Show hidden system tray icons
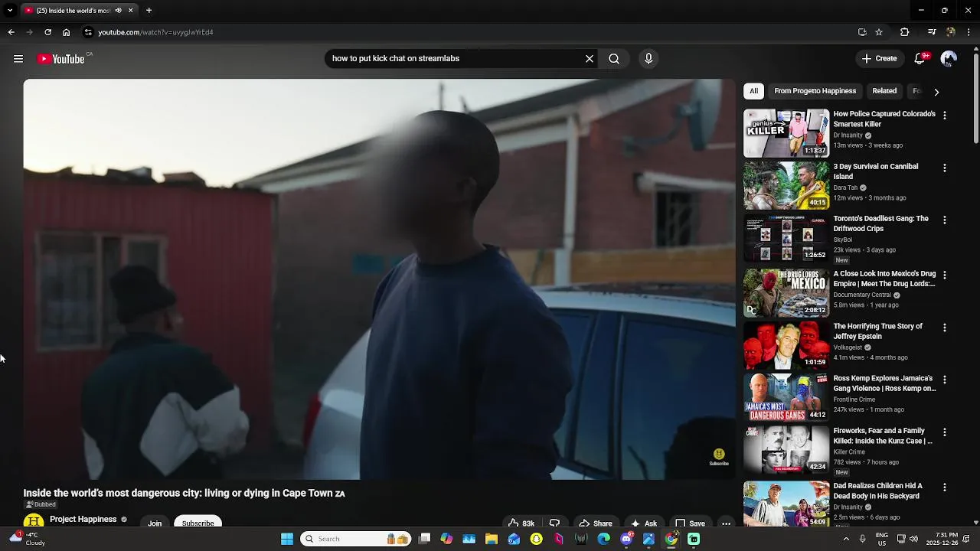 pyautogui.click(x=845, y=539)
